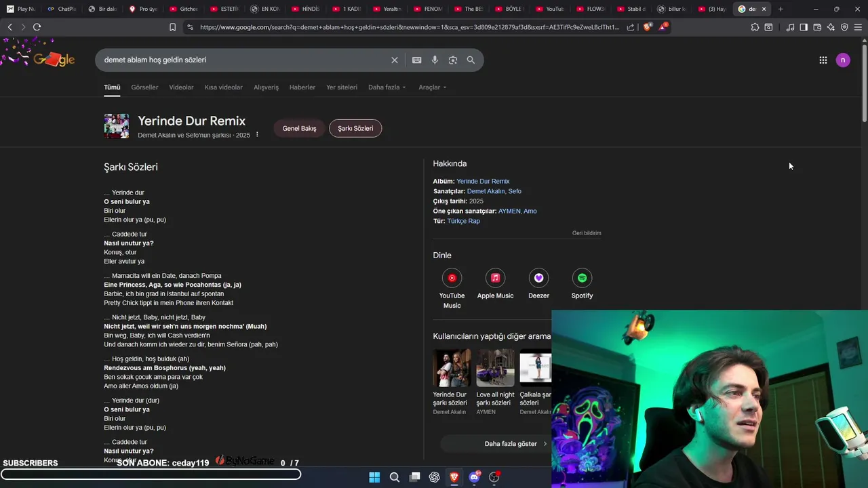Expand the Araçlar dropdown
The width and height of the screenshot is (868, 488).
[433, 87]
